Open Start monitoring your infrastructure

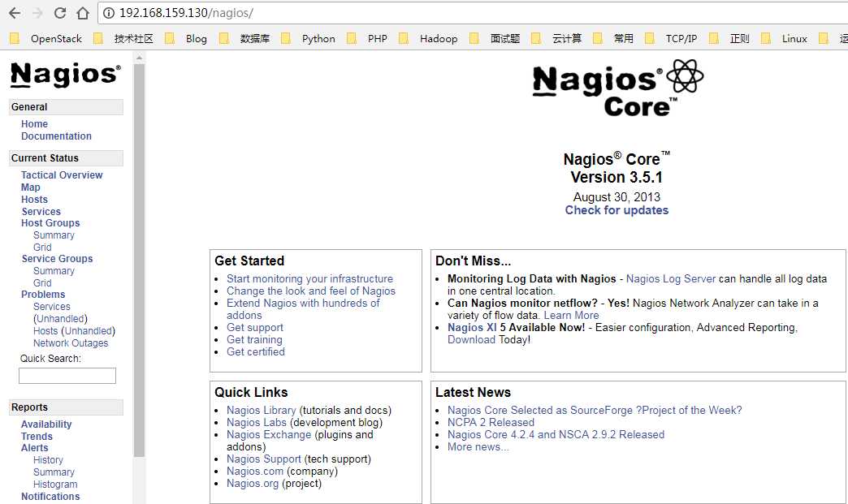click(310, 278)
